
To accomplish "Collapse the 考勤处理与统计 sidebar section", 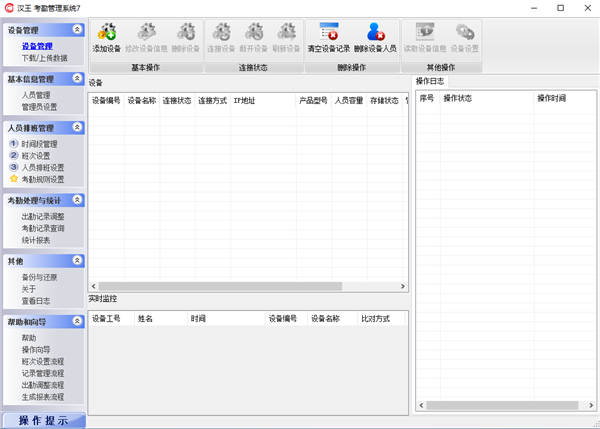I will click(x=77, y=200).
